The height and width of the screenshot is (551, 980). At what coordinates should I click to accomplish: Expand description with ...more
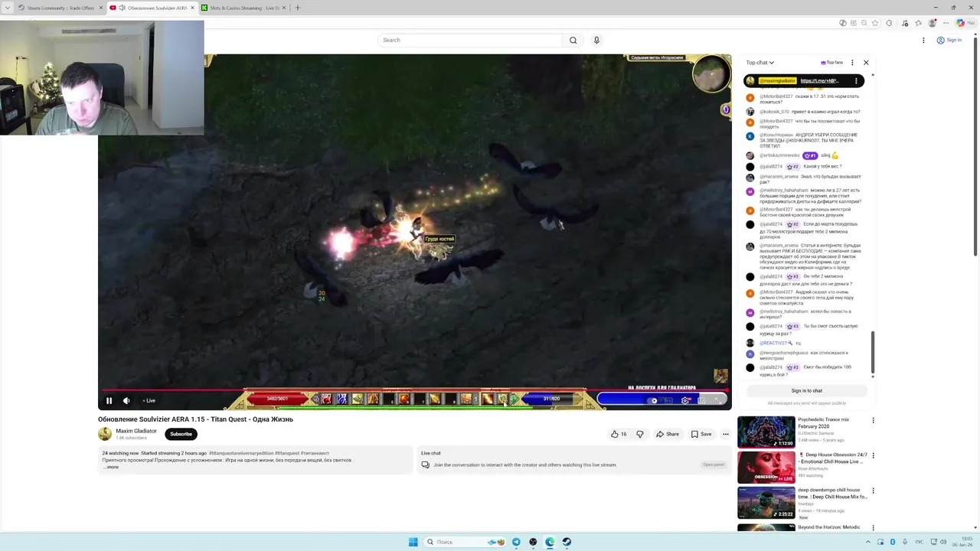click(111, 467)
